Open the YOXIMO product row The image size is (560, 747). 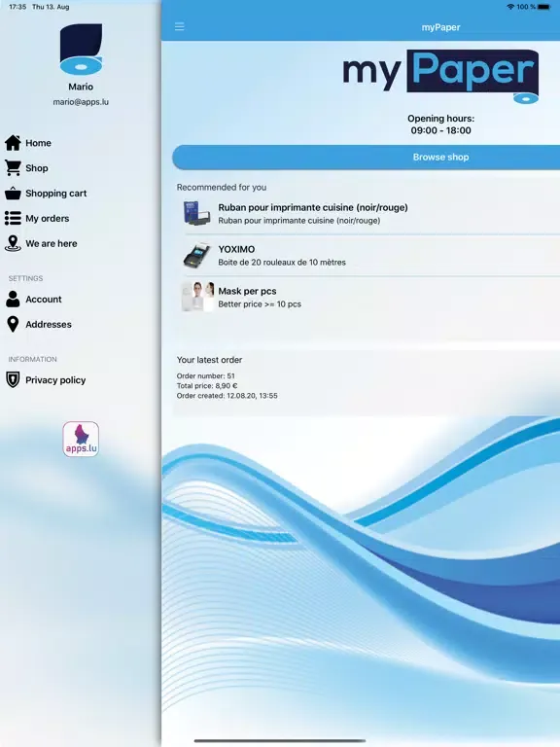coord(367,256)
